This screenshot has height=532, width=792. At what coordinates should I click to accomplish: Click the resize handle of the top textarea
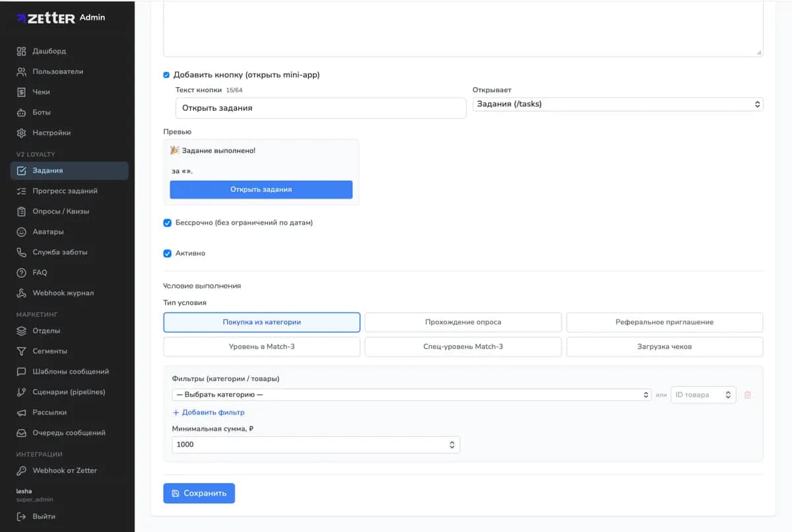[x=759, y=52]
